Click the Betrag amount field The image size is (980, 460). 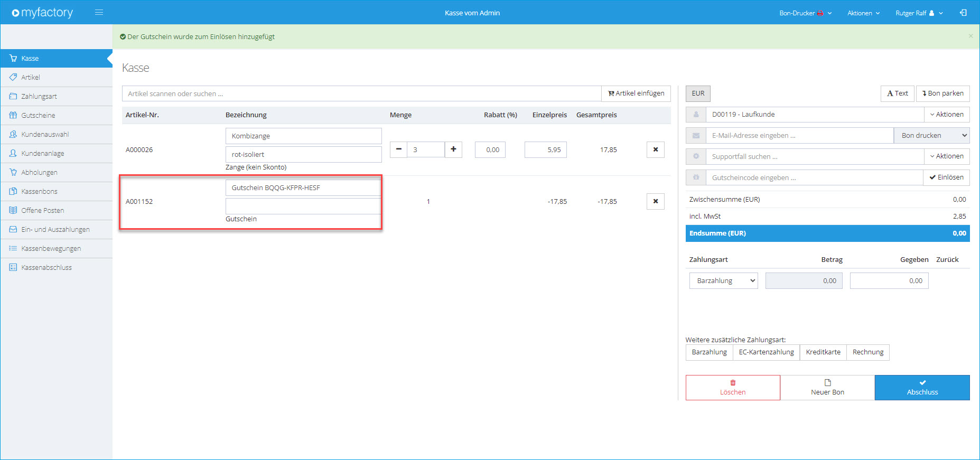(804, 281)
